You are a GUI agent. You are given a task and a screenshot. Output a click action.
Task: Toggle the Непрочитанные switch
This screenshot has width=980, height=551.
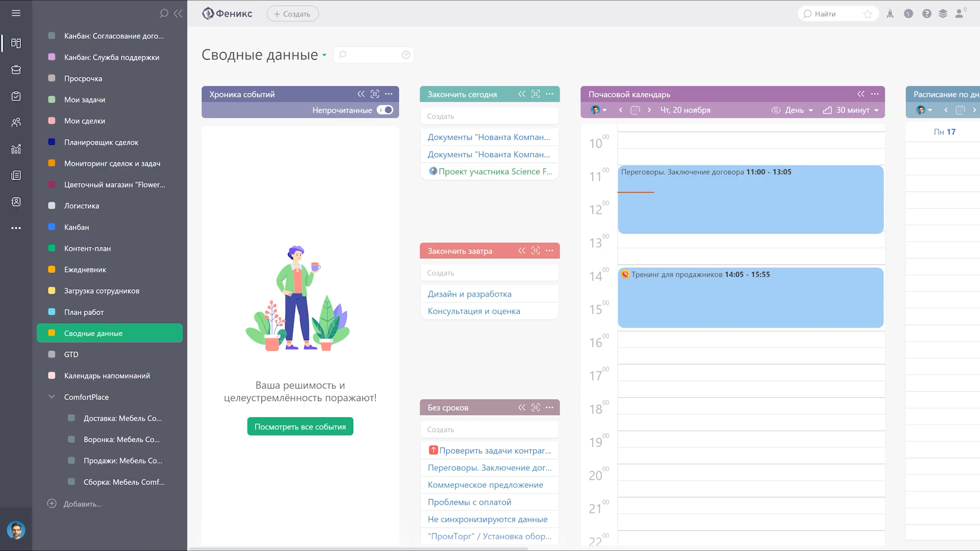[x=385, y=110]
